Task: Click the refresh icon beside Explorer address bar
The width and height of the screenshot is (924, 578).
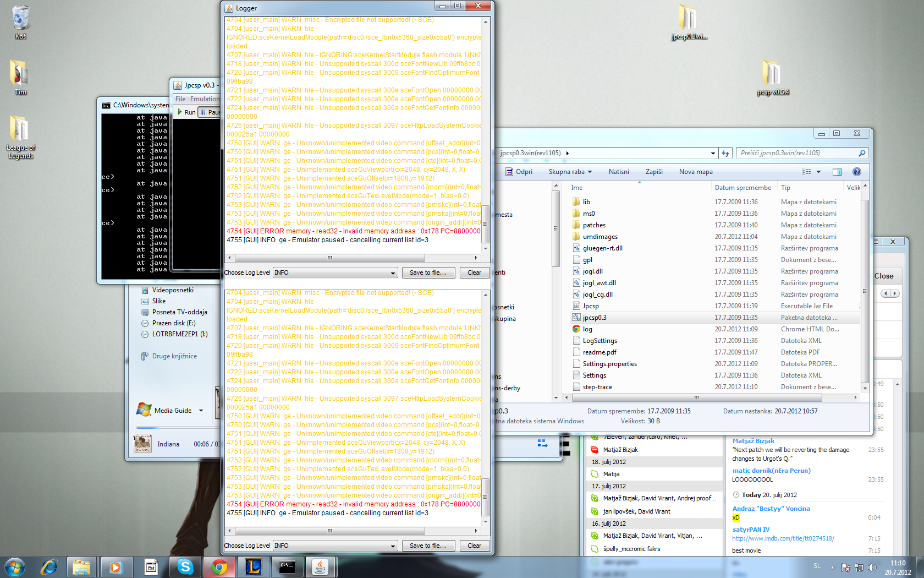Action: tap(725, 154)
